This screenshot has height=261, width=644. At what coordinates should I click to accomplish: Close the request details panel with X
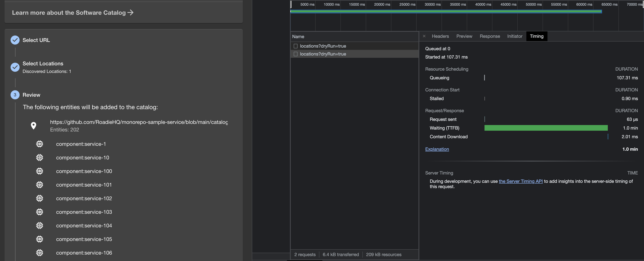tap(424, 36)
